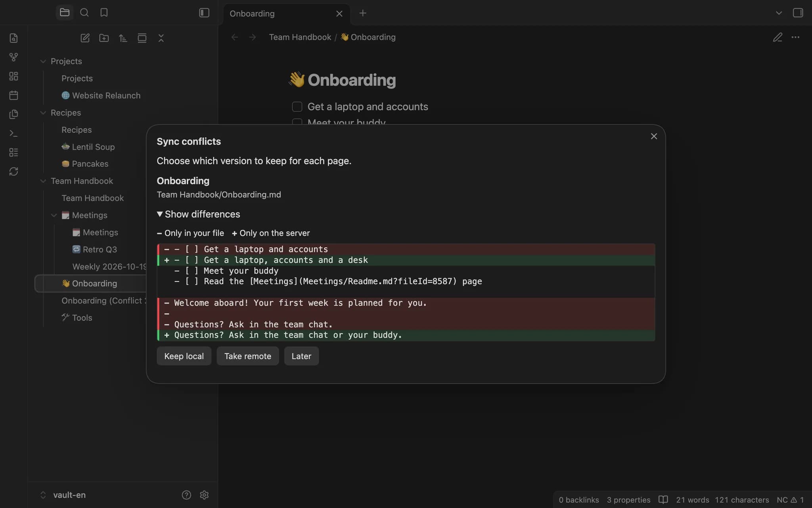Open the help icon near vault name

(186, 495)
